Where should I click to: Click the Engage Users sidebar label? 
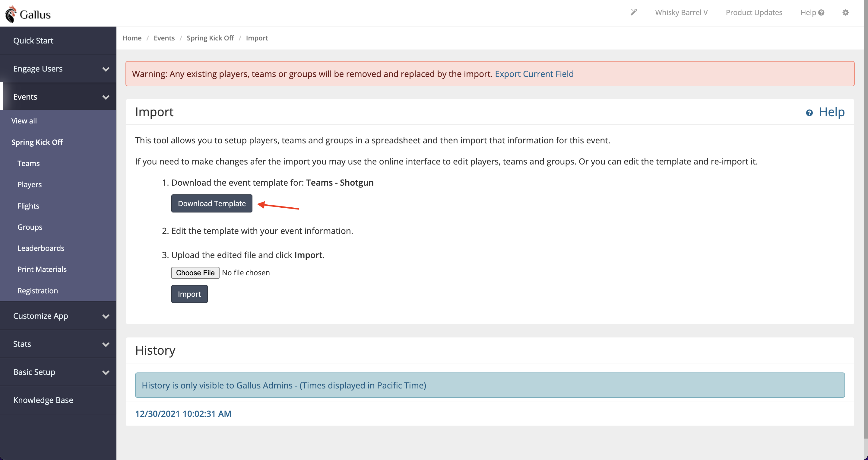point(38,69)
